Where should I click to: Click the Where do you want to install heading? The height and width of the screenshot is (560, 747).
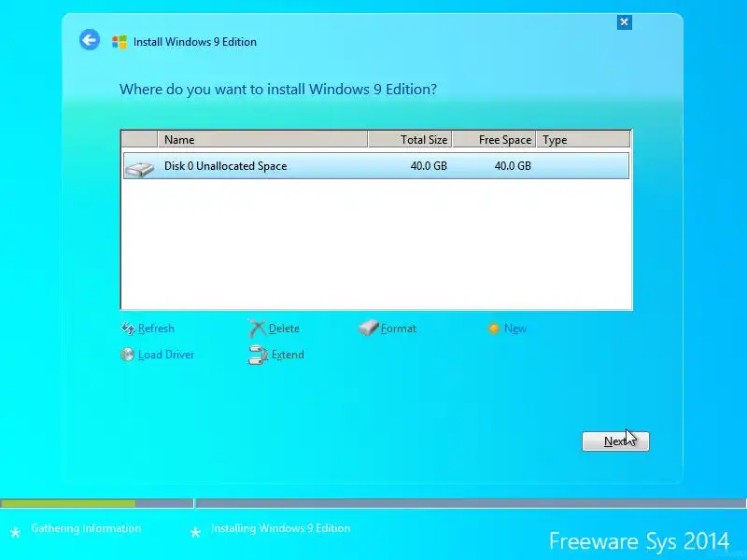277,90
